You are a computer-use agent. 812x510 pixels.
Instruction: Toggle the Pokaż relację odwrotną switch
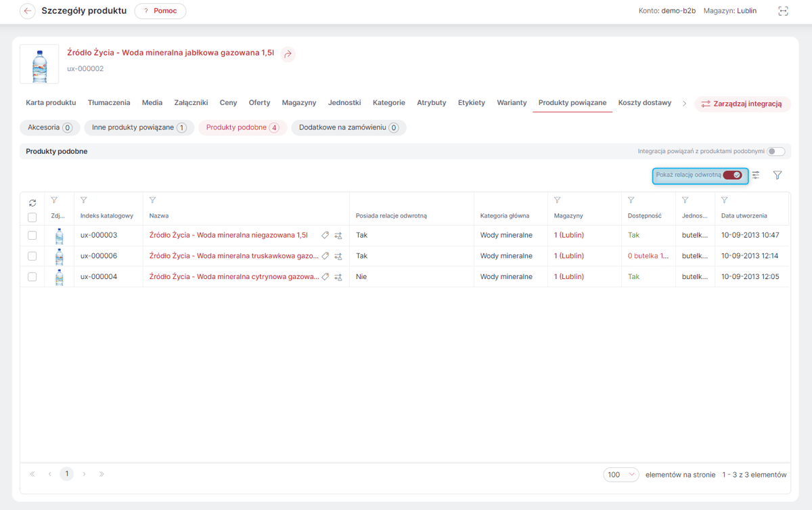[x=732, y=175]
